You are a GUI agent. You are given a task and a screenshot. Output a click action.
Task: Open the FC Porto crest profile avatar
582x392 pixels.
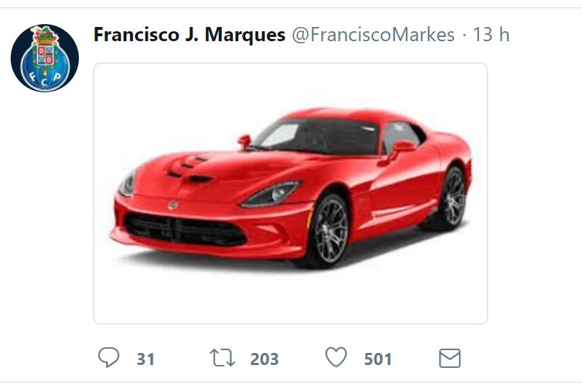click(45, 58)
